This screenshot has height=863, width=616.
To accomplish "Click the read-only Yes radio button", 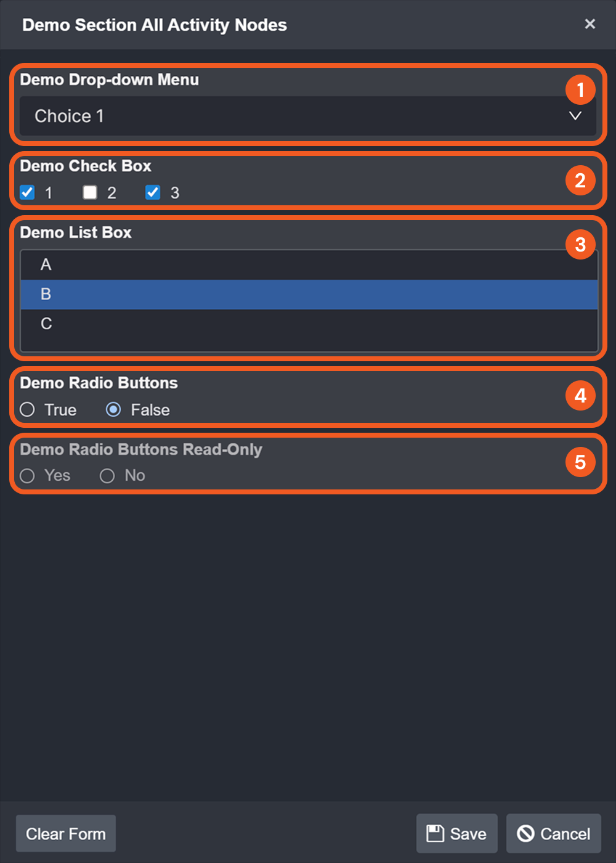I will [x=27, y=475].
